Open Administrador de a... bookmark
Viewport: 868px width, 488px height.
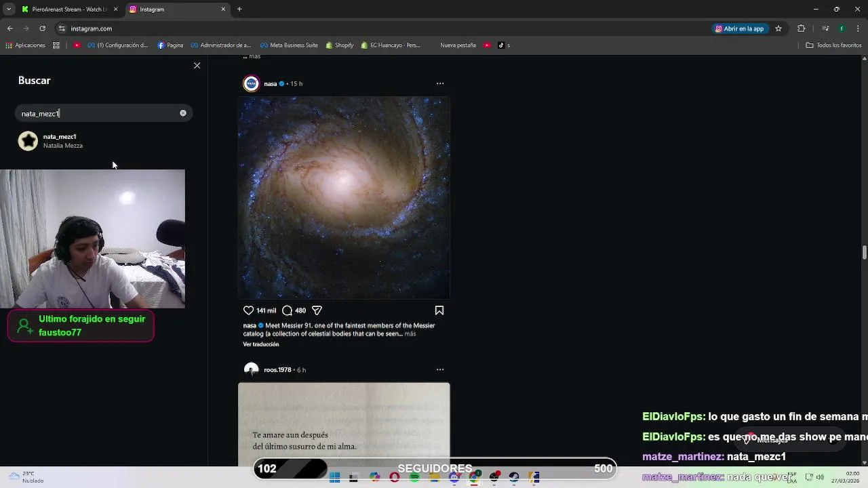[x=220, y=45]
